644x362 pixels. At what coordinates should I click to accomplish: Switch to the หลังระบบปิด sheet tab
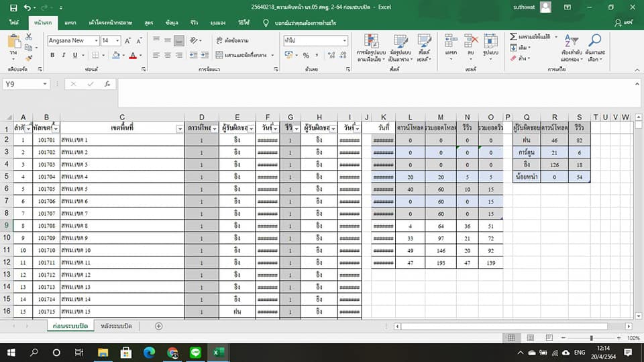(116, 326)
